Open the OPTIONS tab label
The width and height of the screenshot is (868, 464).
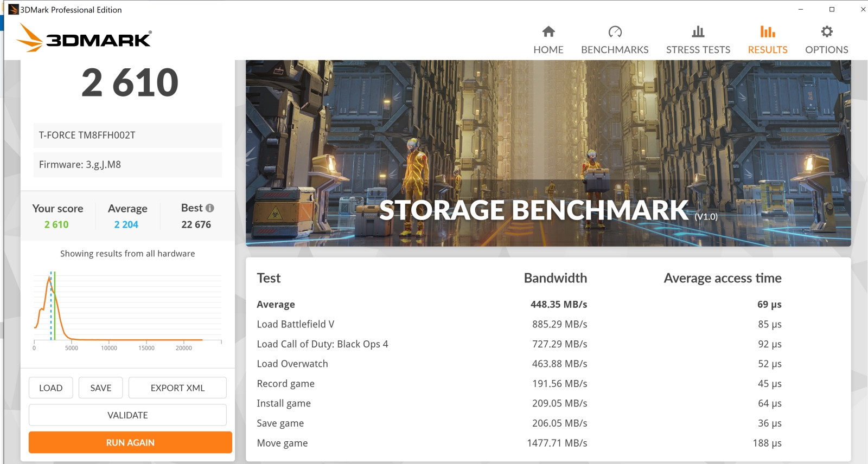point(827,49)
